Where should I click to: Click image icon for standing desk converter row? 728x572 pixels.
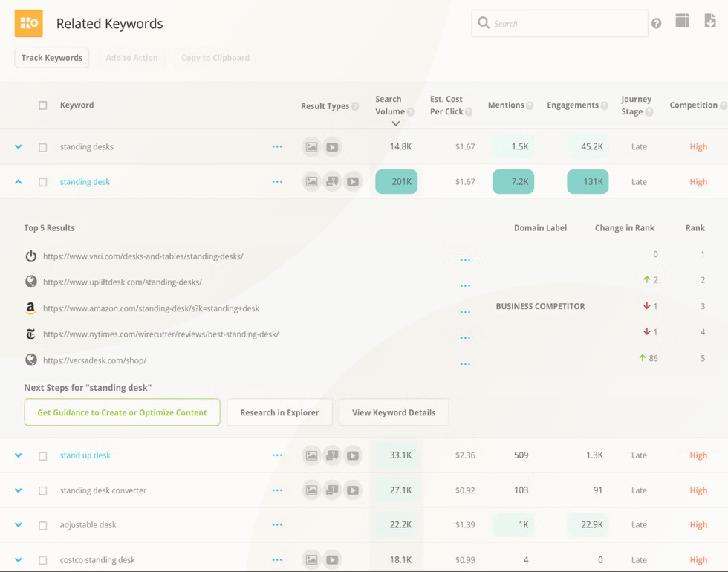click(x=311, y=490)
